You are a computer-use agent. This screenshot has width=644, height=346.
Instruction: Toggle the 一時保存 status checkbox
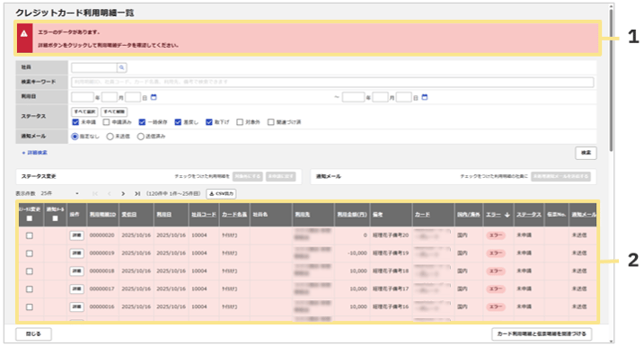[x=142, y=122]
